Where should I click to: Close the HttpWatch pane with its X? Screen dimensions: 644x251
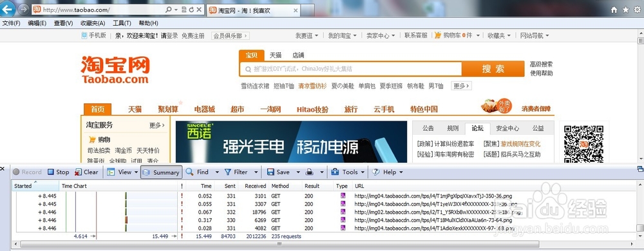[x=2, y=168]
